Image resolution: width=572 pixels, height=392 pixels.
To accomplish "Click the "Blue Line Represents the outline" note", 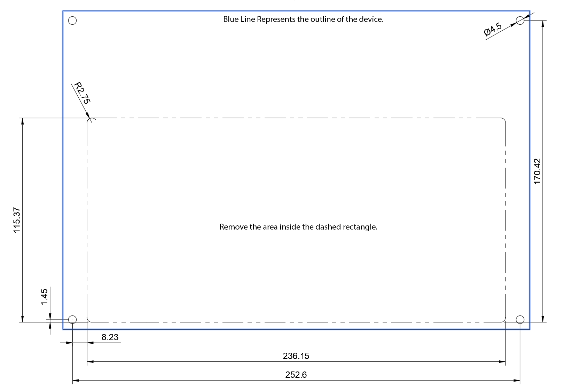I will tap(303, 19).
